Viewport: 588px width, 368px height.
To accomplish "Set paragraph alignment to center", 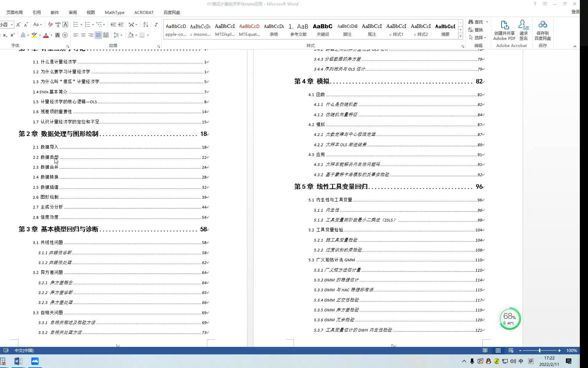I will click(83, 35).
